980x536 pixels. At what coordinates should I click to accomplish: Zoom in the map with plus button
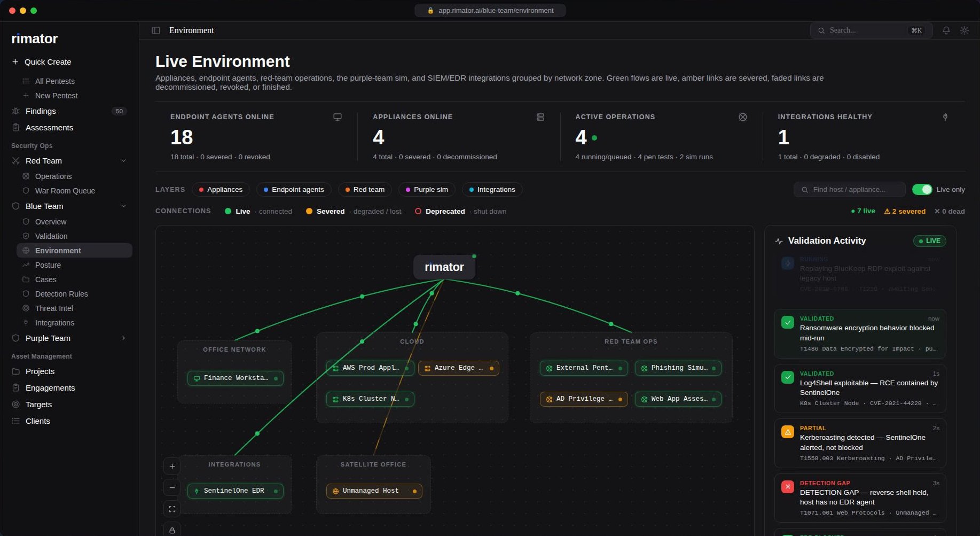pyautogui.click(x=172, y=467)
